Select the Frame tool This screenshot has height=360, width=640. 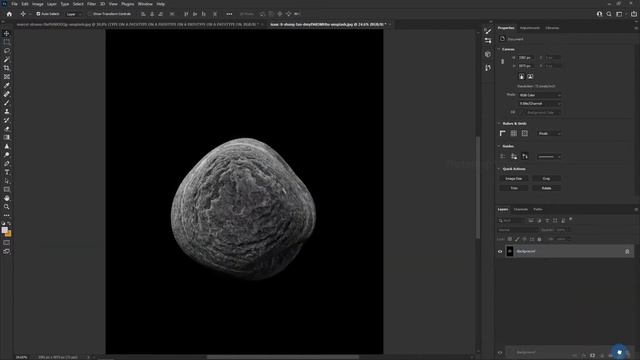pos(7,77)
